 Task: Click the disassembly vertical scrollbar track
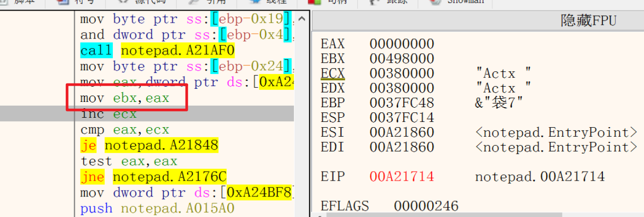(x=301, y=120)
